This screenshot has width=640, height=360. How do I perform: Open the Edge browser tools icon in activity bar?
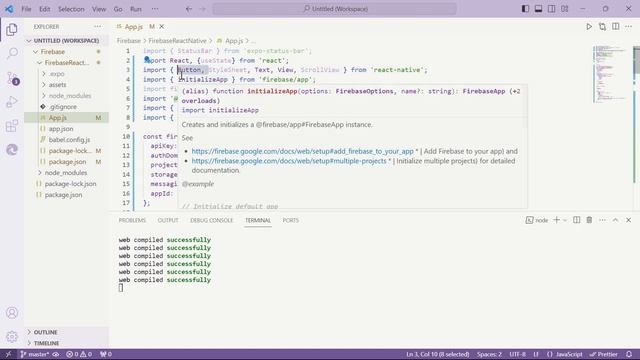point(12,150)
